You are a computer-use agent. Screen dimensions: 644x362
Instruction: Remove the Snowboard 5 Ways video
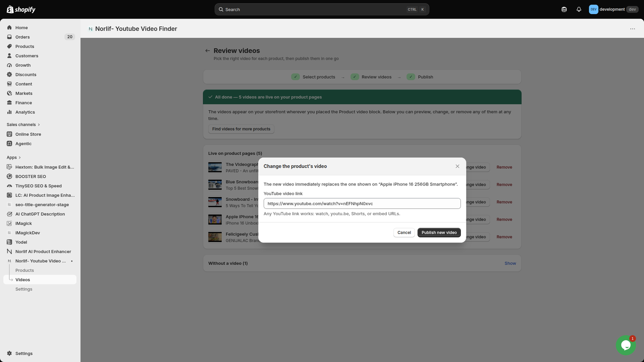[x=504, y=202]
